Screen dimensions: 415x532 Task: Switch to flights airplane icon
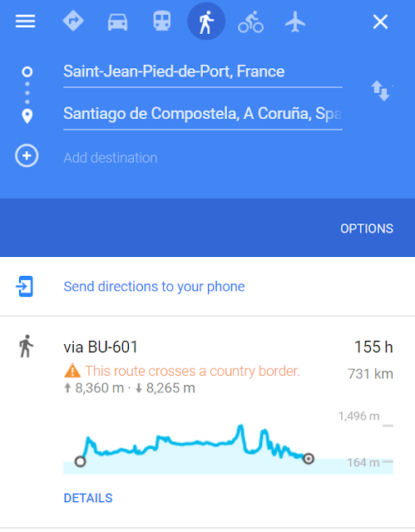tap(295, 22)
